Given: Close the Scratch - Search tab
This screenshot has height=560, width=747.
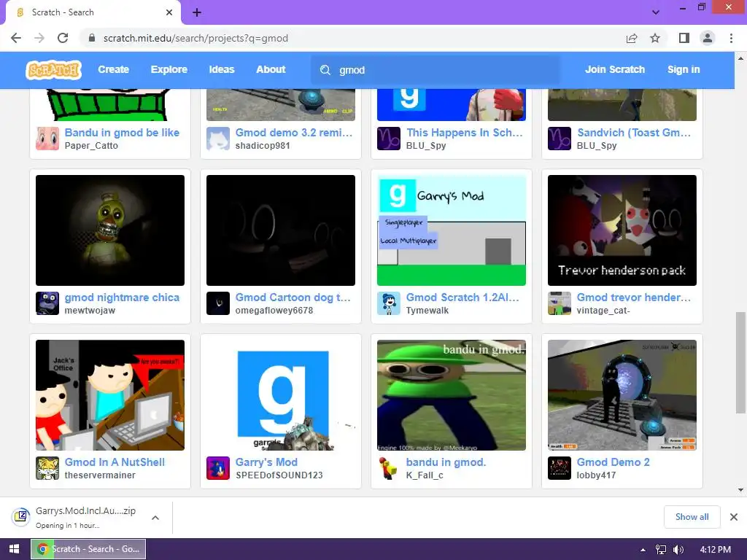Looking at the screenshot, I should [169, 12].
